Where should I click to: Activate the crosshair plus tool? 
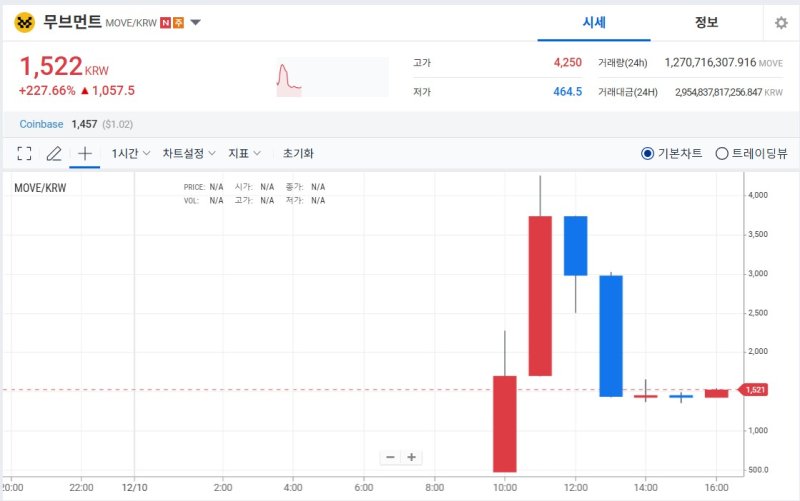pyautogui.click(x=85, y=154)
